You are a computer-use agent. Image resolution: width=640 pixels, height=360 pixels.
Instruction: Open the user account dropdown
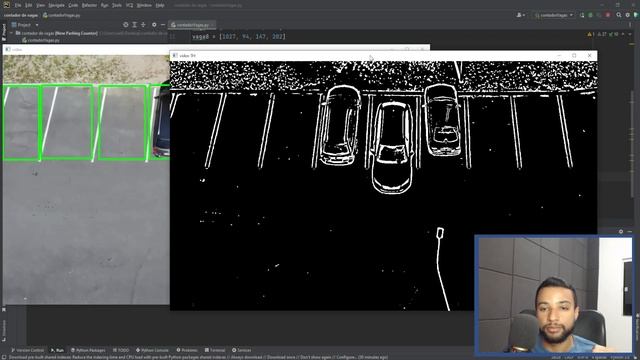[521, 15]
